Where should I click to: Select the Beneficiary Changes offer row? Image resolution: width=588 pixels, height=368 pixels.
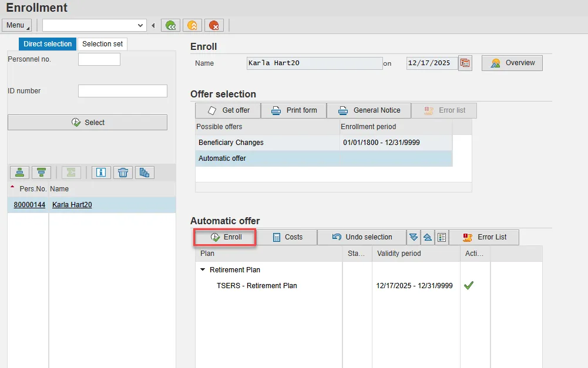point(231,143)
